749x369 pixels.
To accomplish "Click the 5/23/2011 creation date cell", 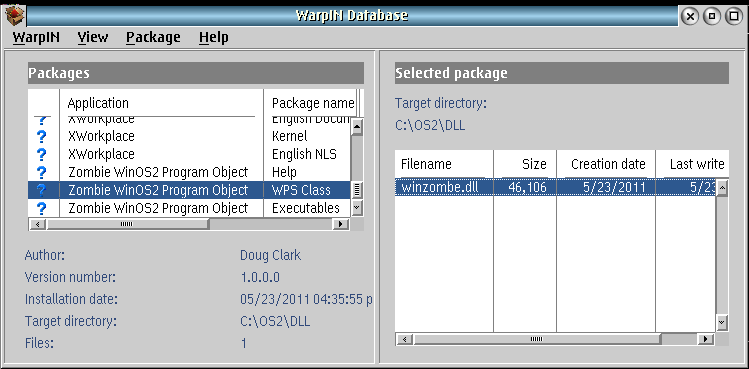I will point(614,187).
